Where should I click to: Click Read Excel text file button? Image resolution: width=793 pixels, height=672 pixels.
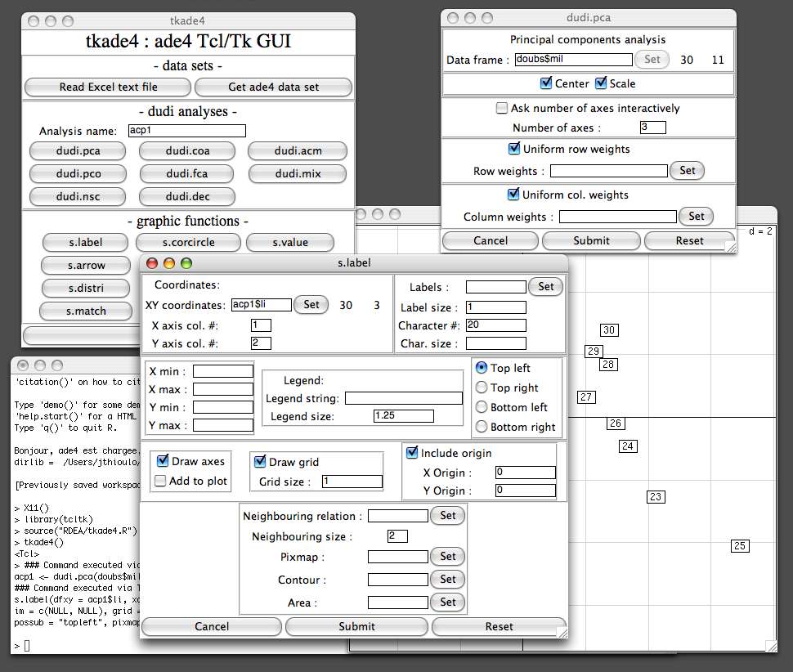point(108,87)
